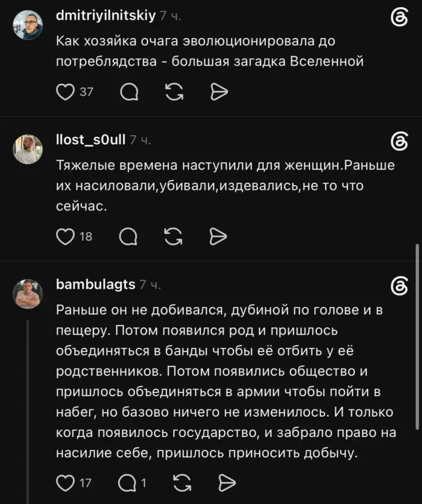Like llost_s0ull's comment
422x504 pixels.
point(65,237)
